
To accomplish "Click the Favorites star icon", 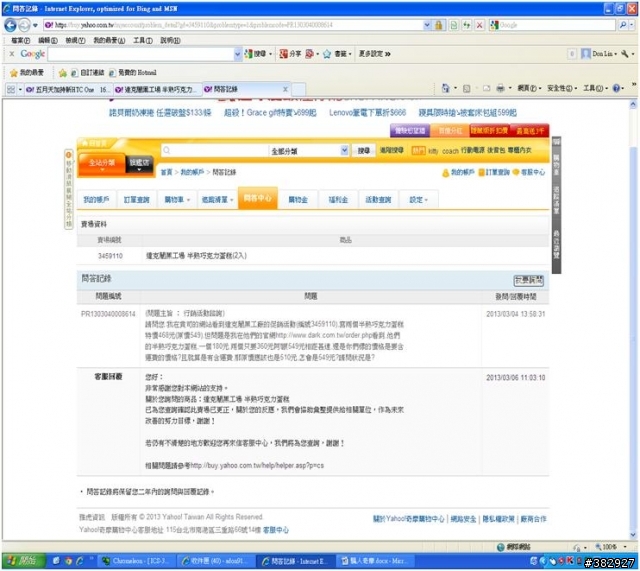I will click(x=14, y=73).
